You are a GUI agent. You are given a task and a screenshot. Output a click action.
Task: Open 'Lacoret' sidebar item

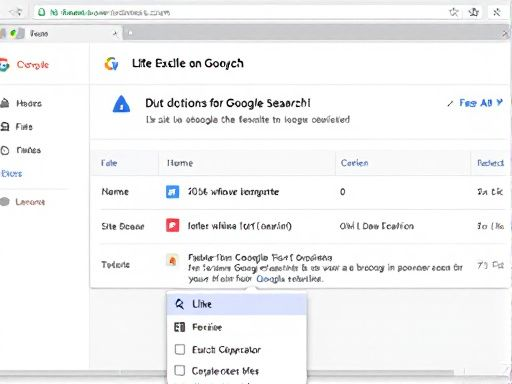pos(30,202)
